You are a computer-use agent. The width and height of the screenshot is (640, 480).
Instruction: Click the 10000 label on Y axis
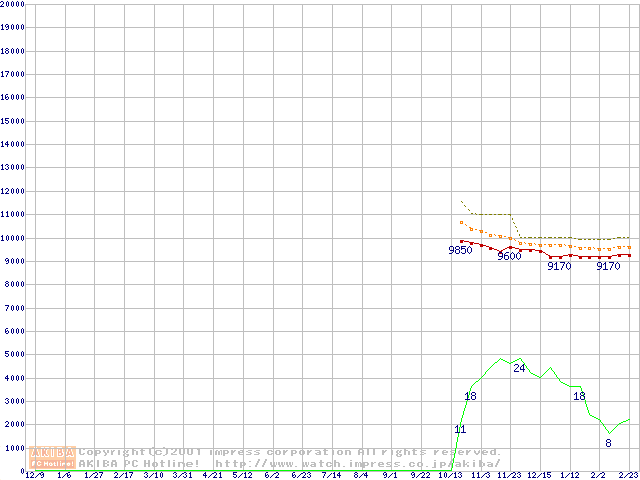click(12, 238)
